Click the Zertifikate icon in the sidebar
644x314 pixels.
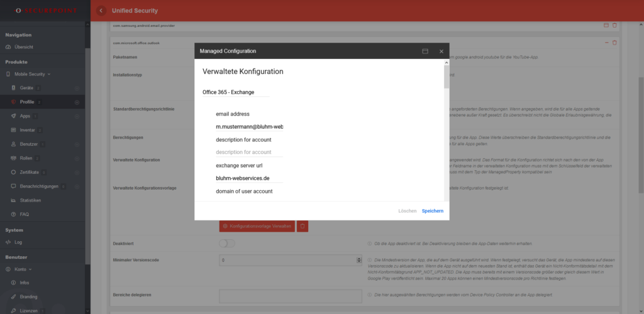pyautogui.click(x=14, y=172)
